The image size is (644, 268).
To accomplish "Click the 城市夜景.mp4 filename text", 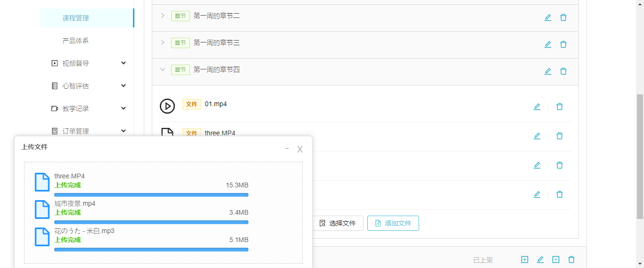I will [75, 203].
